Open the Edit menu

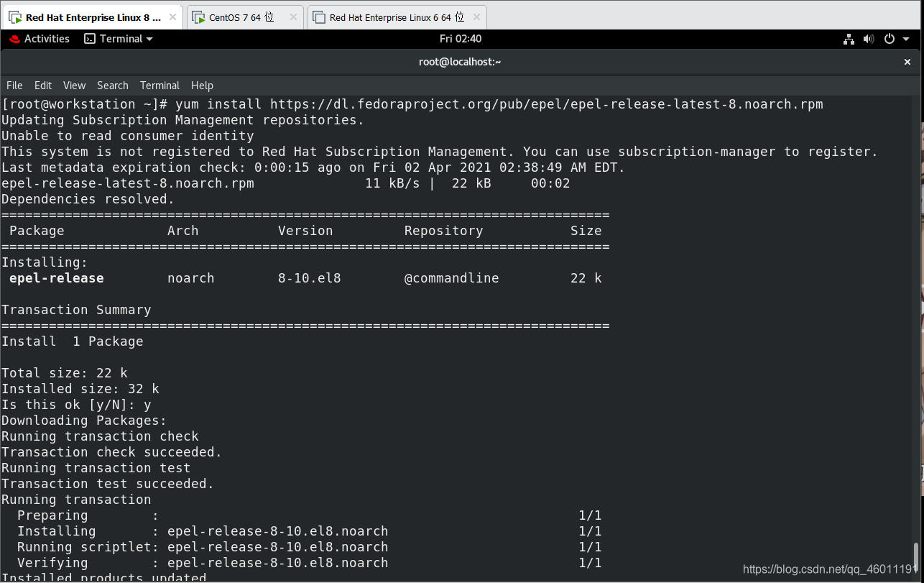click(42, 85)
